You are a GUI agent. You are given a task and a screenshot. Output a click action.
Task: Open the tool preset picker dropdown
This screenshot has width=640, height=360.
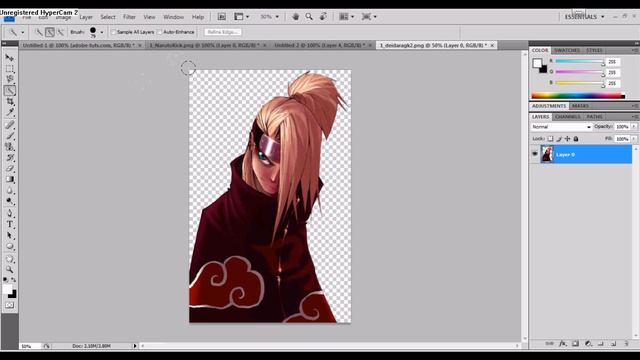[x=22, y=32]
